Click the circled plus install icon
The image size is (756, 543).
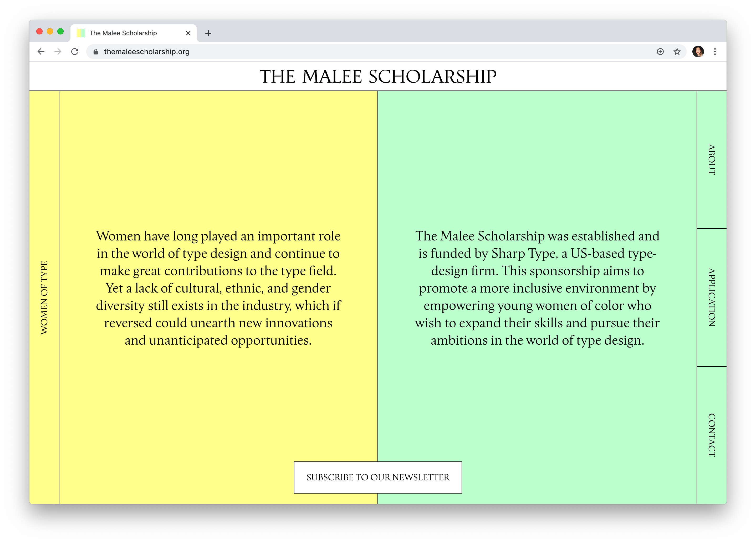click(x=660, y=52)
